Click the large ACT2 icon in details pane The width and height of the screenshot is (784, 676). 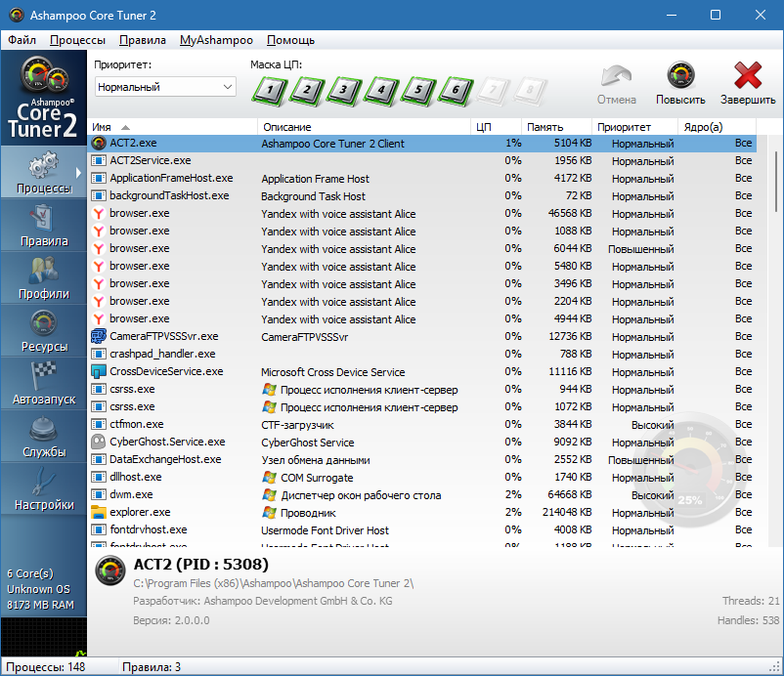(x=110, y=570)
